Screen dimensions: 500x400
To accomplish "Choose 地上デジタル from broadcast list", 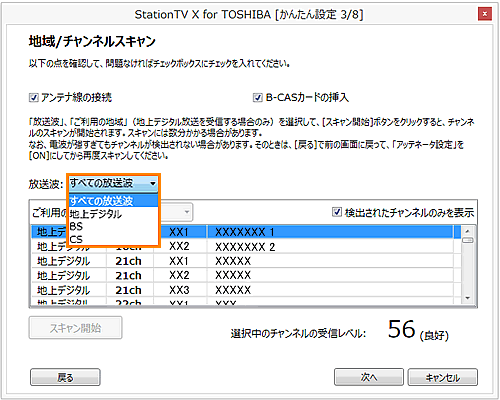I will pyautogui.click(x=113, y=214).
